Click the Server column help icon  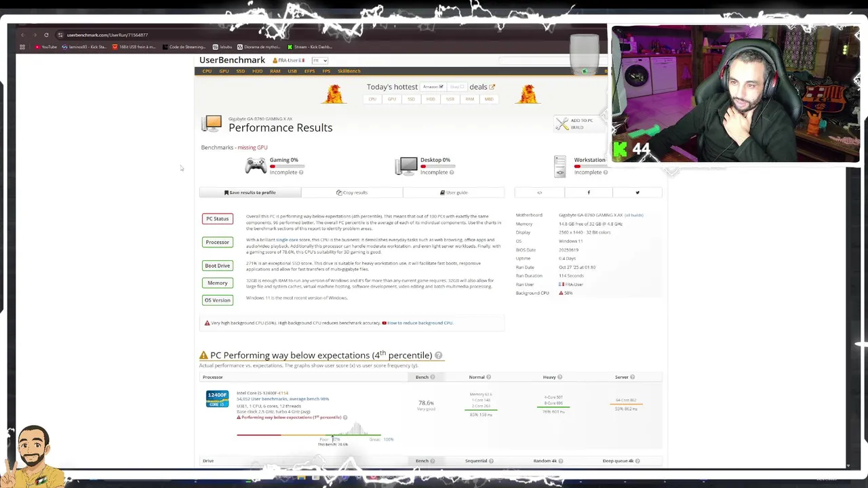click(x=632, y=377)
